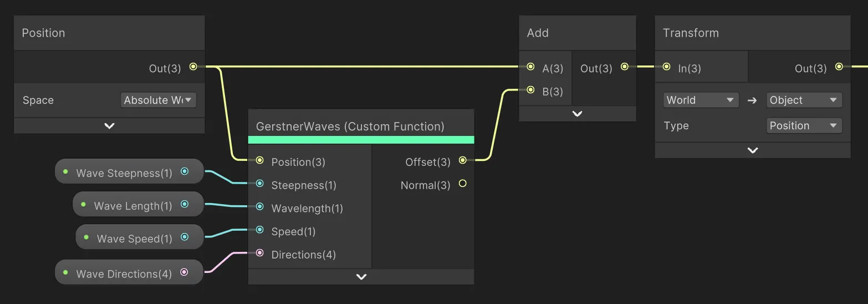Open the Space dropdown on Position node
The height and width of the screenshot is (304, 868).
click(159, 100)
